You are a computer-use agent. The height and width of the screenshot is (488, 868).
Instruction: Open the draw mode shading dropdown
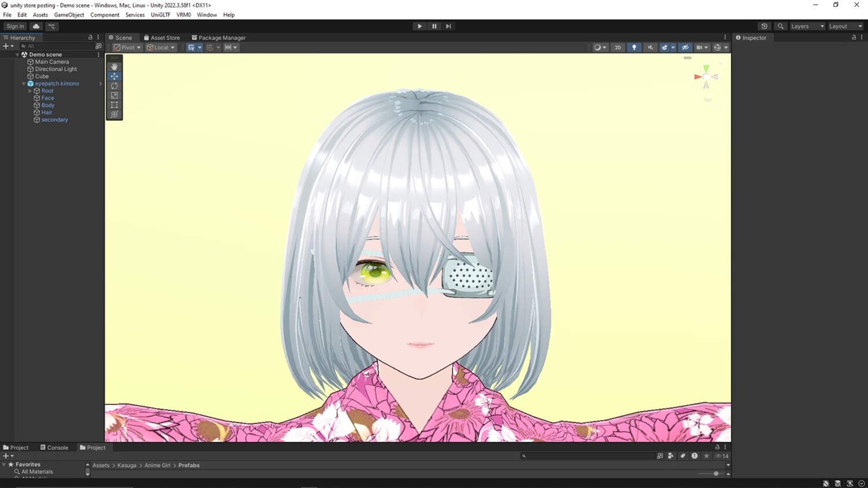coord(600,47)
